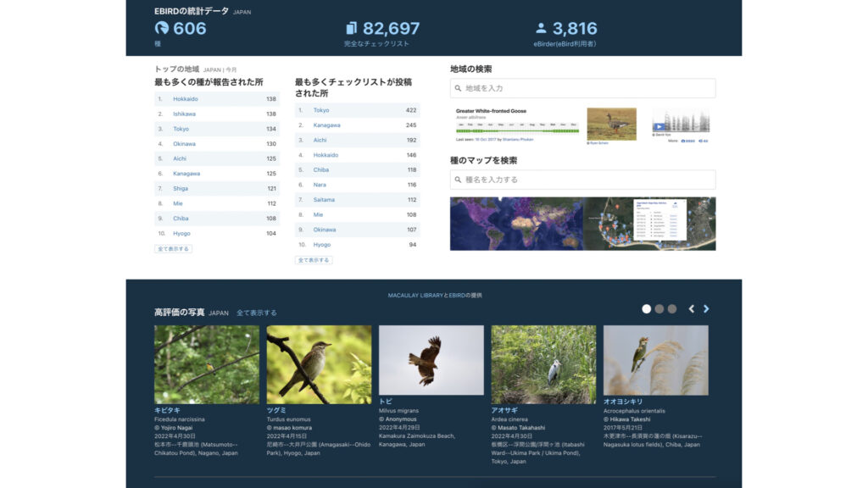Open Mie in the checklist list

(319, 214)
